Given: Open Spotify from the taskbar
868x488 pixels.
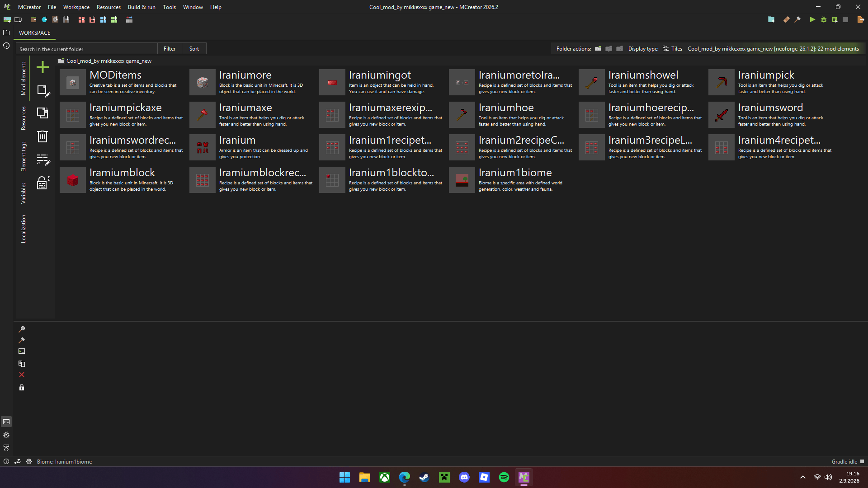Looking at the screenshot, I should pyautogui.click(x=504, y=477).
